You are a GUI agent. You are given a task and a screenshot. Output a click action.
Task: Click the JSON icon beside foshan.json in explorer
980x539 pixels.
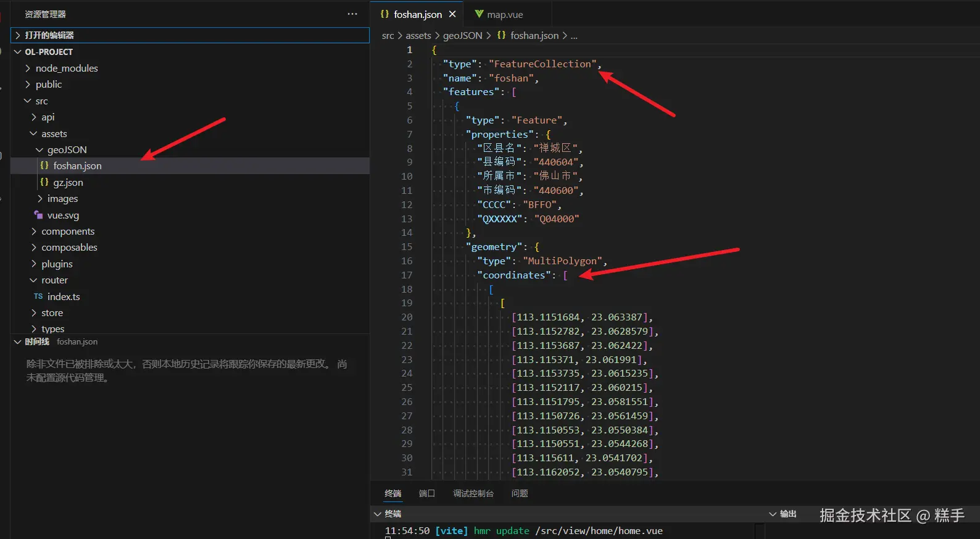coord(44,165)
